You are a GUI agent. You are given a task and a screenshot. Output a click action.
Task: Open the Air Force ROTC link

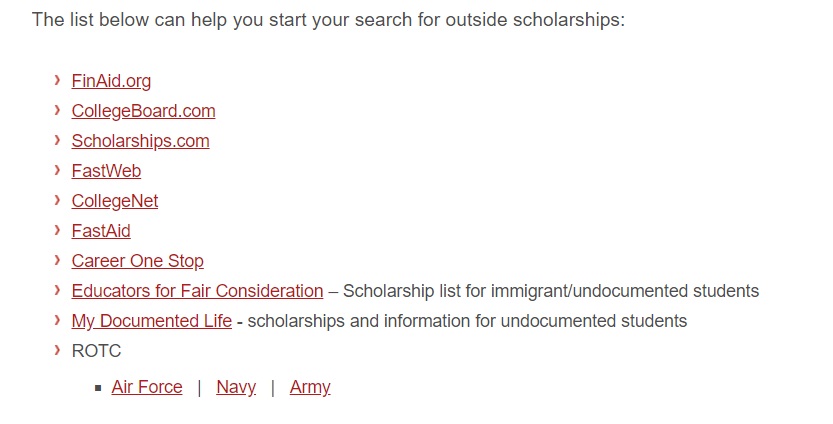pos(147,387)
